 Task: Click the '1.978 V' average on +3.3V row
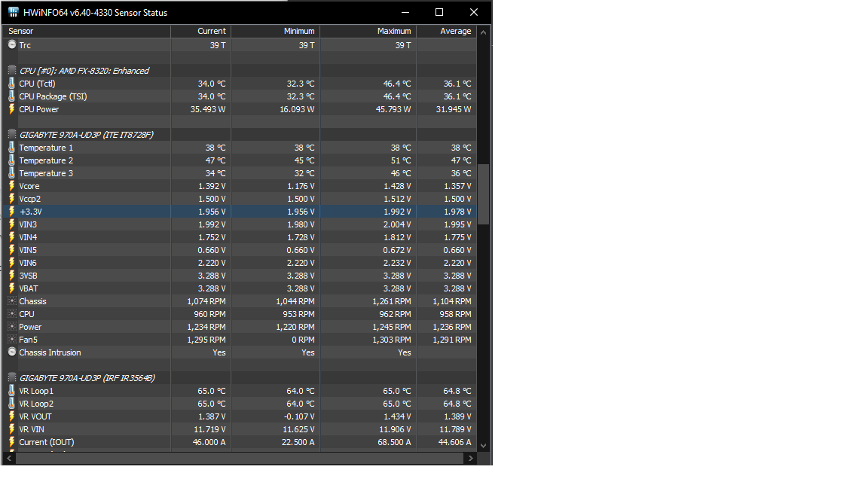(x=458, y=212)
